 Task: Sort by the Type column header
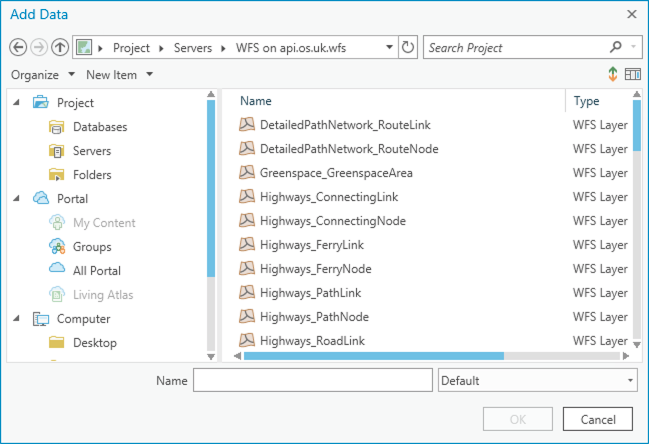(x=587, y=101)
